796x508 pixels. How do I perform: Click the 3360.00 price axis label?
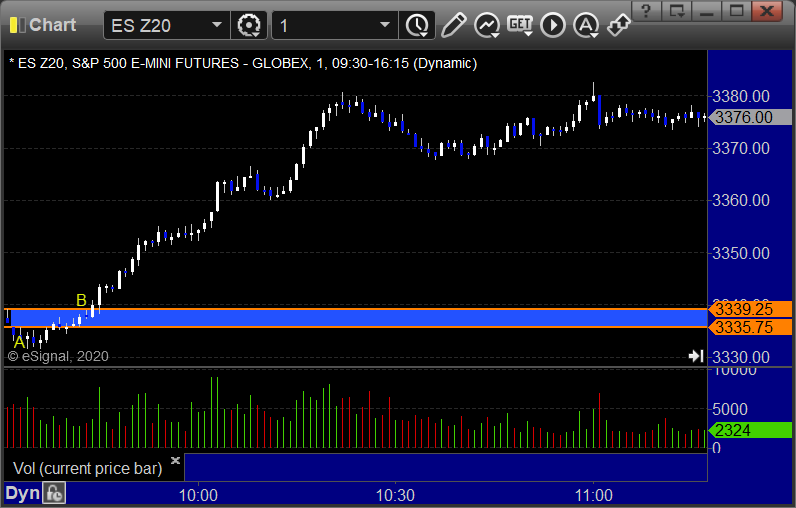[x=741, y=200]
